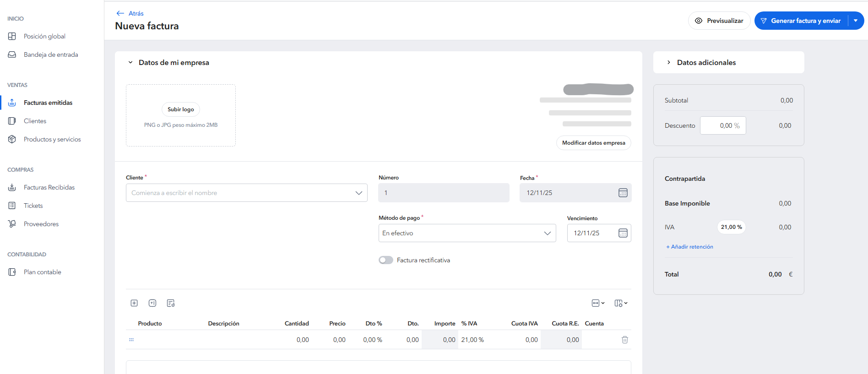Open the table column settings dropdown
Image resolution: width=868 pixels, height=374 pixels.
[x=621, y=303]
